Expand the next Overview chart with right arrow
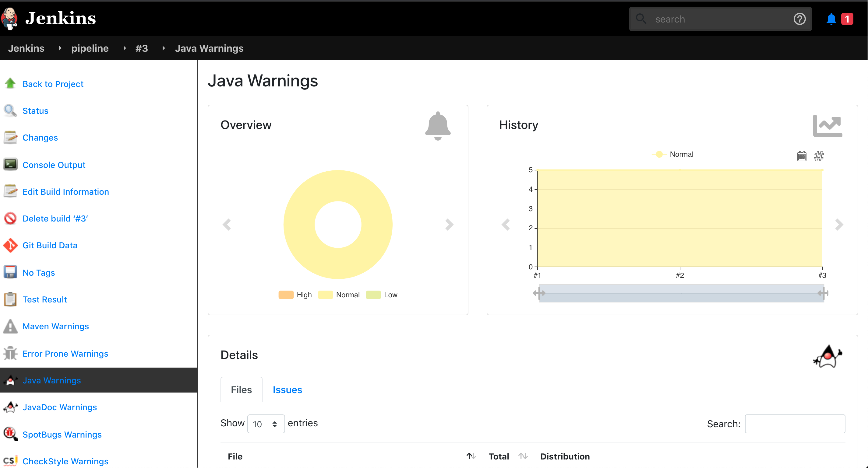This screenshot has height=468, width=868. click(449, 224)
